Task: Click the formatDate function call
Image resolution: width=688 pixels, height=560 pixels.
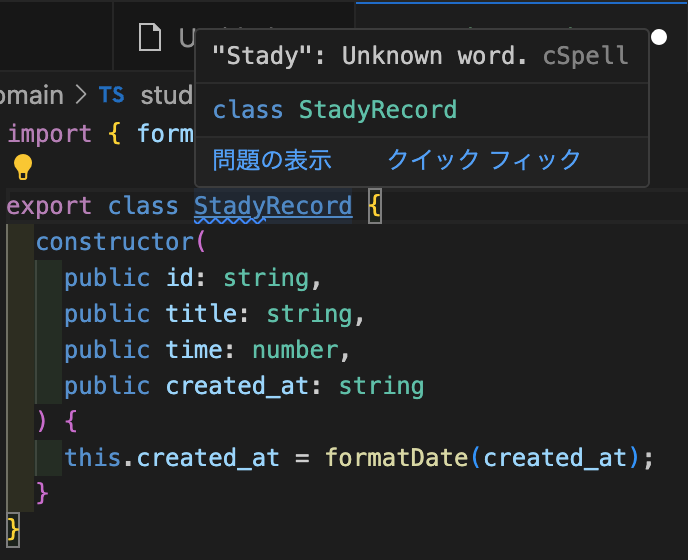Action: point(396,458)
